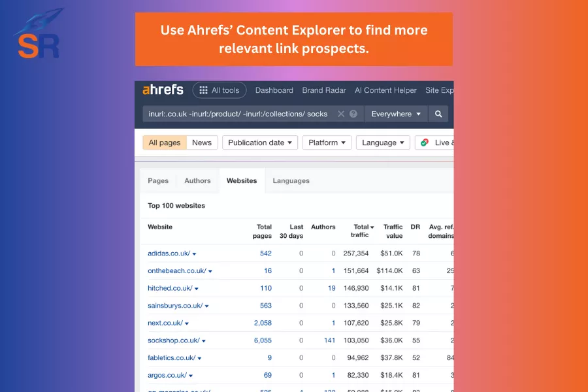588x392 pixels.
Task: Click onthebeach total pages value 16
Action: (x=268, y=271)
